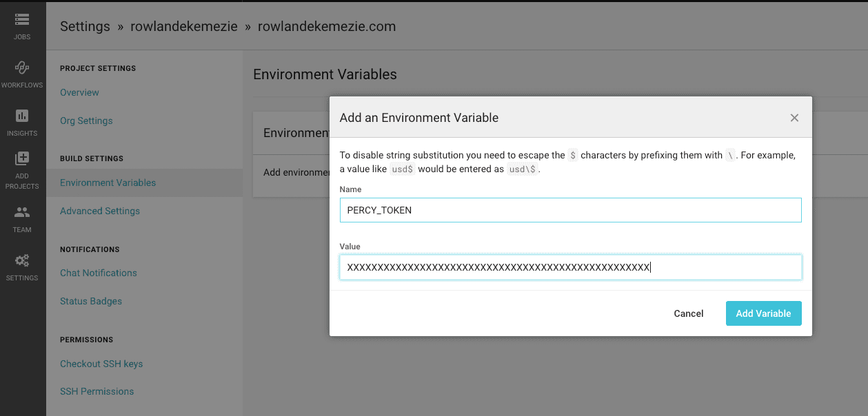Screen dimensions: 868x416
Task: Click the Notifications section label
Action: tap(90, 249)
